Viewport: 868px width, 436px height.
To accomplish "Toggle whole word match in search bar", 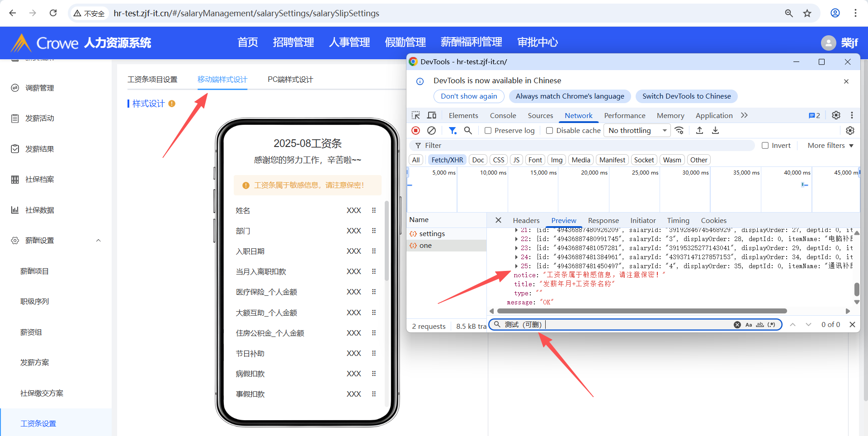I will 760,325.
